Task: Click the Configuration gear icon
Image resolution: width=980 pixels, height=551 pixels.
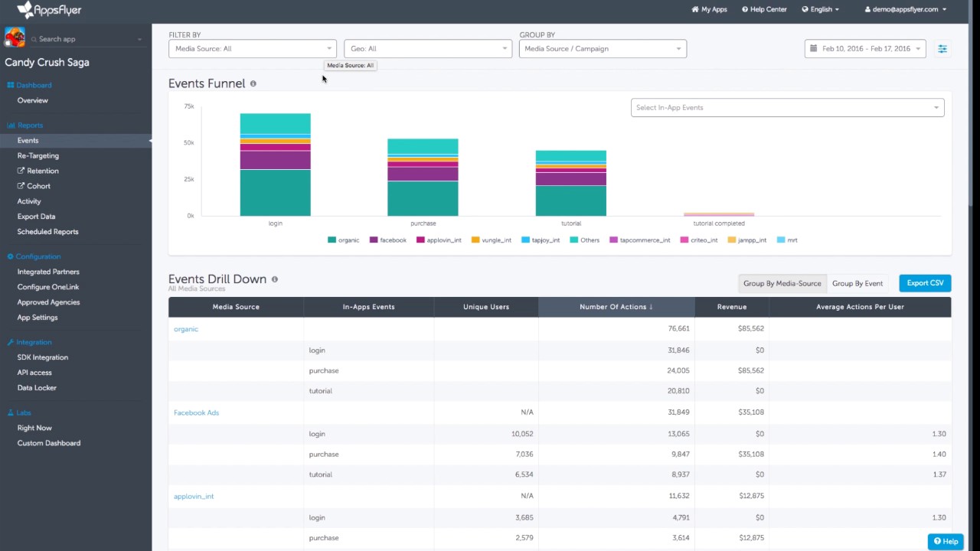Action: (11, 256)
